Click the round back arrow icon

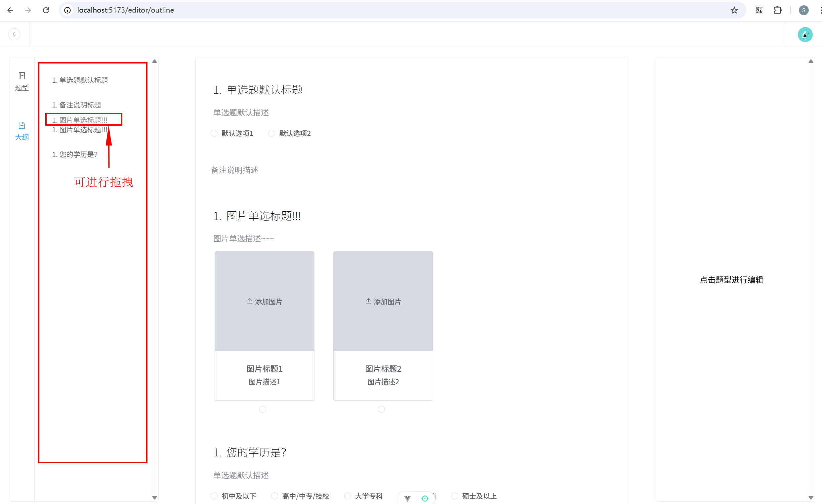14,34
